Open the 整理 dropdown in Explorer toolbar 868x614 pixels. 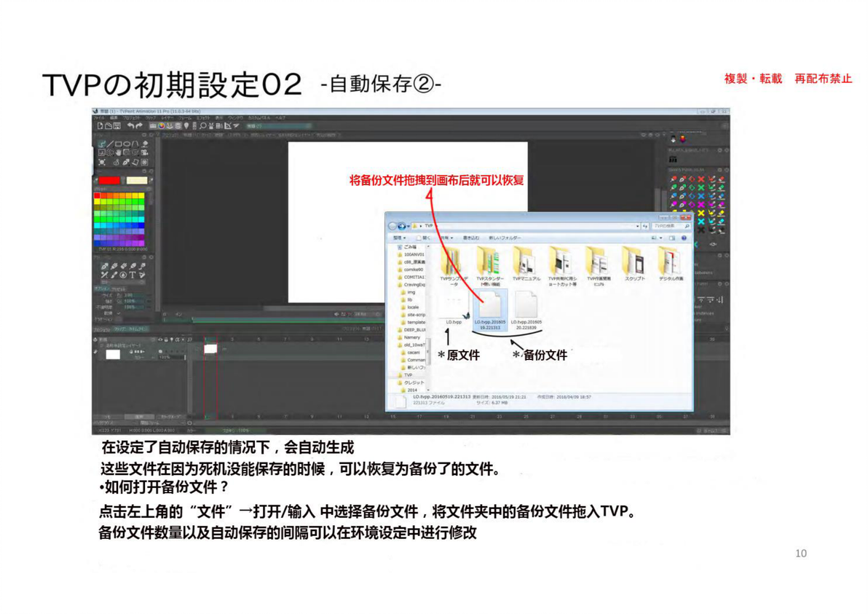[x=399, y=238]
